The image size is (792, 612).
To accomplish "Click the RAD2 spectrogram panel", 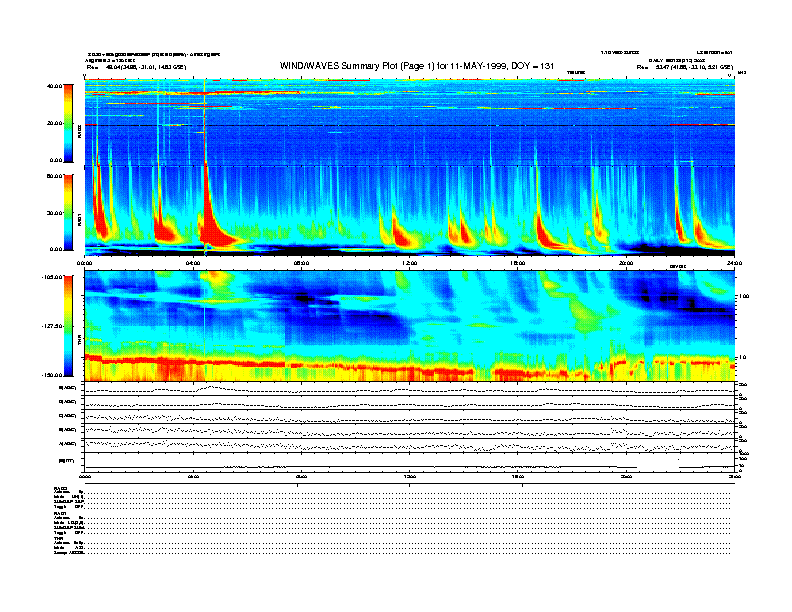I will [x=410, y=122].
